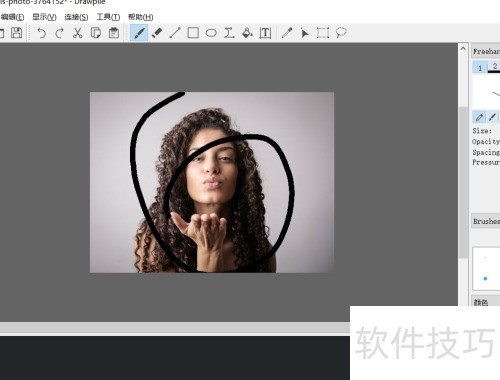500x380 pixels.
Task: Click the scroll-up arrow of canvas scrollbar
Action: pos(463,49)
